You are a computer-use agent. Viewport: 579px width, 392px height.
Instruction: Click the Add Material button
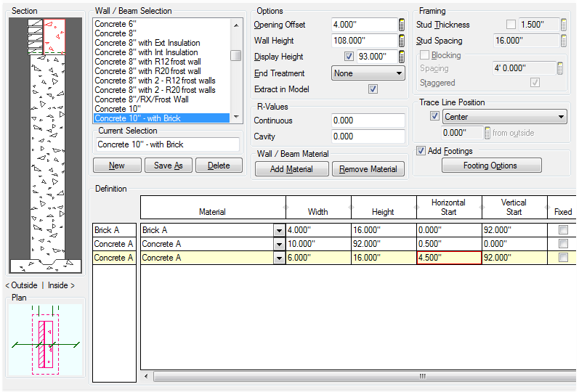(x=291, y=169)
